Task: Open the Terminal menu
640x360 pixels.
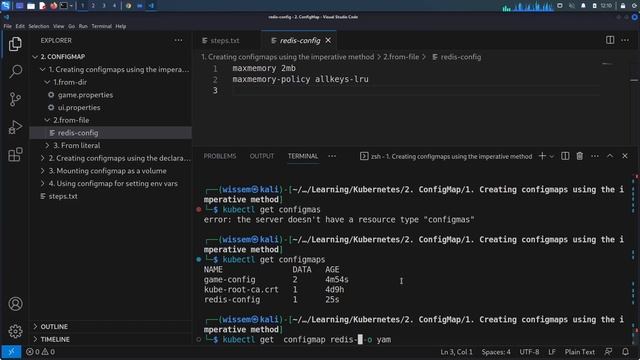Action: (x=102, y=26)
